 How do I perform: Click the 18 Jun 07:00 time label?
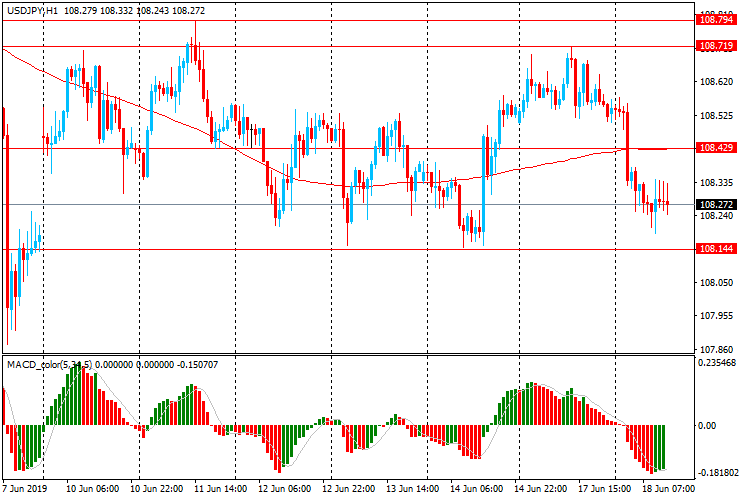[x=668, y=488]
